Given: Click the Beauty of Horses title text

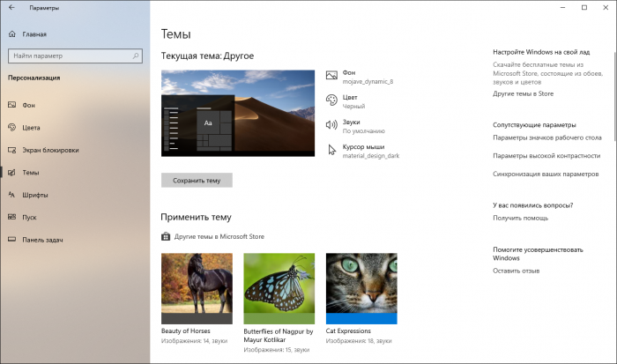Looking at the screenshot, I should coord(186,331).
